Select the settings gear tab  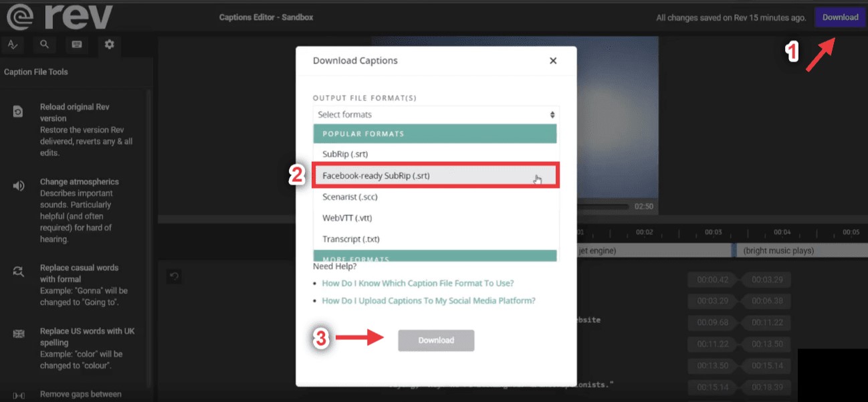(110, 45)
